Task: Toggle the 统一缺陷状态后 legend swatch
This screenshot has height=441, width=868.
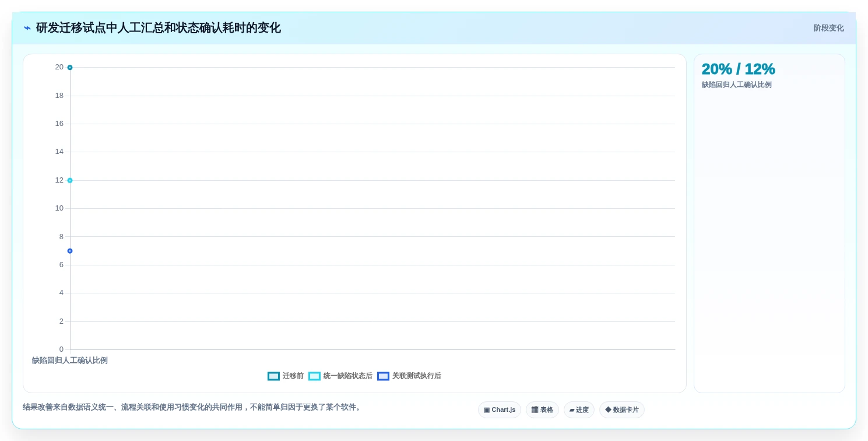Action: point(314,376)
